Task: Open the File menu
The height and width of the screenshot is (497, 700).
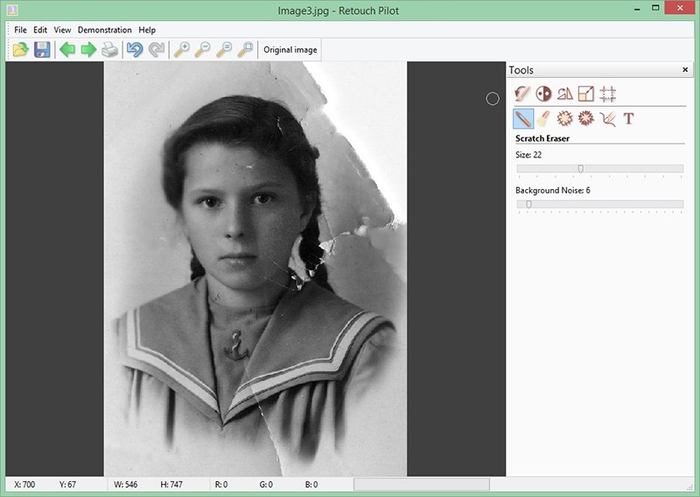Action: pyautogui.click(x=20, y=30)
